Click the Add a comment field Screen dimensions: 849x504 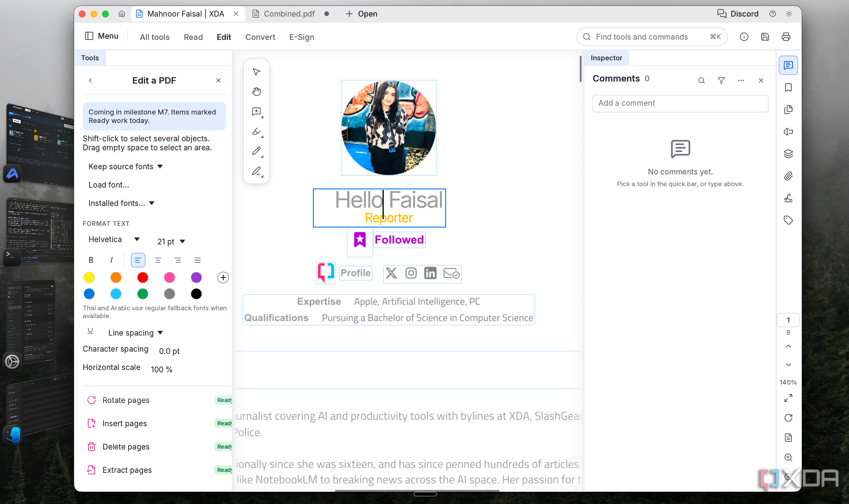(x=680, y=103)
